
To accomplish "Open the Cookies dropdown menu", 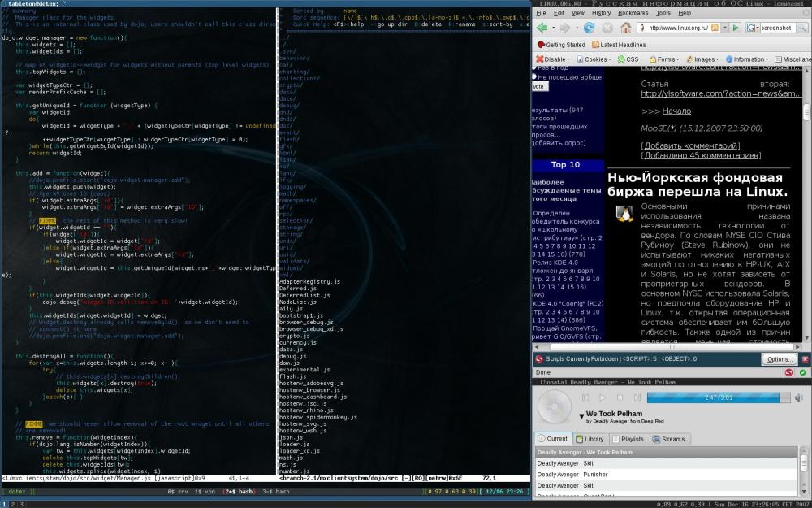I will (x=594, y=59).
